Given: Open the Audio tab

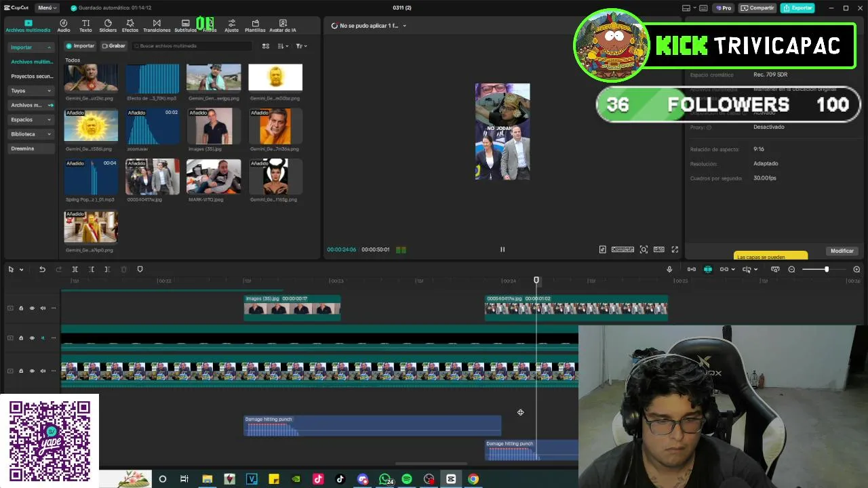Looking at the screenshot, I should point(64,26).
